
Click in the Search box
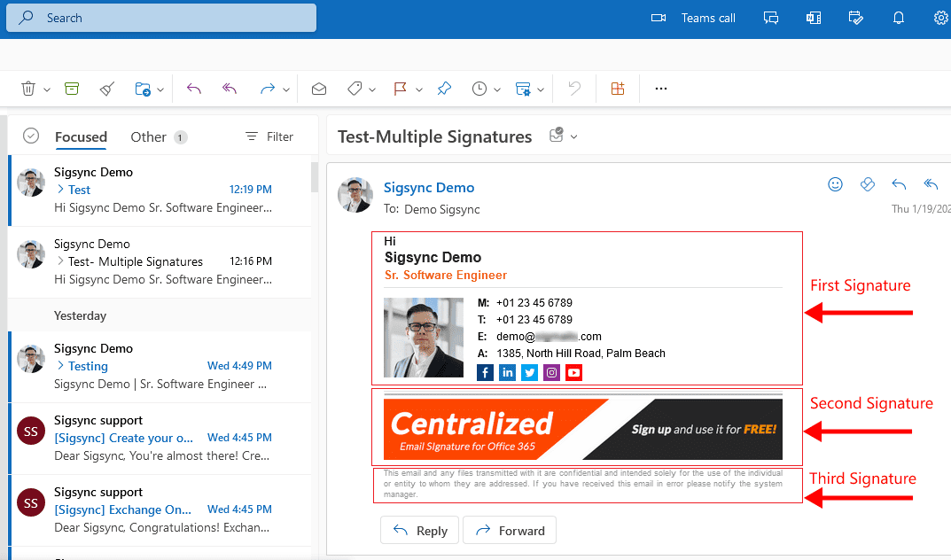coord(168,18)
